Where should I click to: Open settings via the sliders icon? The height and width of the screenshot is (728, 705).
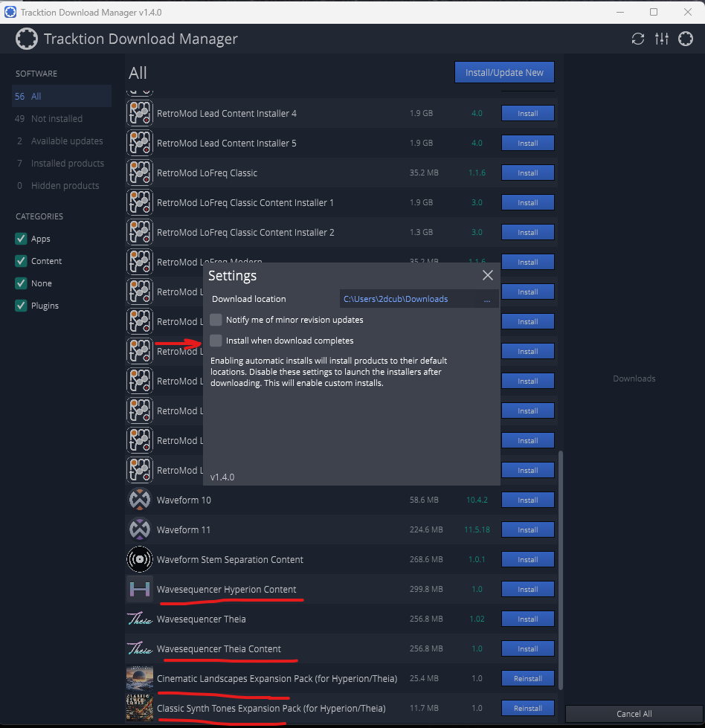click(662, 39)
